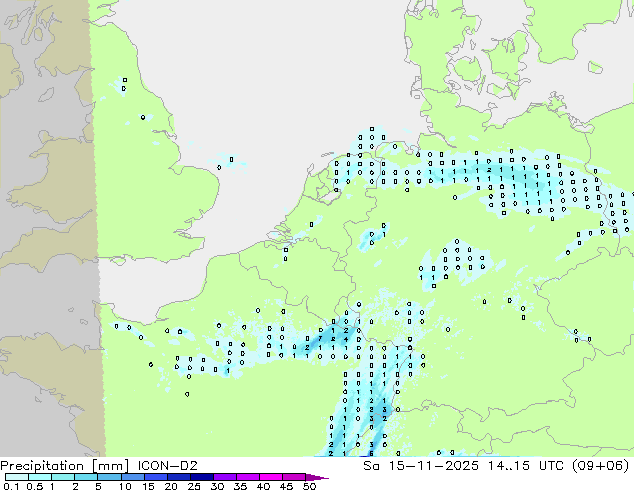Click the '10' legend scale label
The image size is (634, 490).
(x=125, y=486)
